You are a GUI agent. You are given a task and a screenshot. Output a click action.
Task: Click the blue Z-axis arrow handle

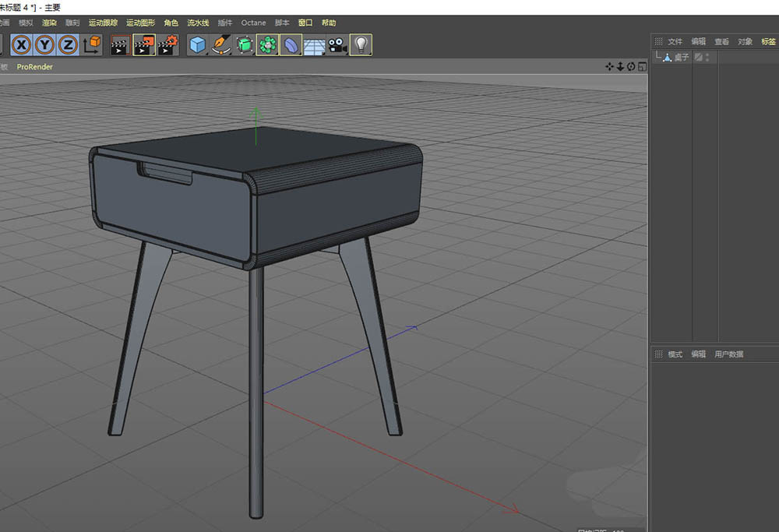[411, 328]
